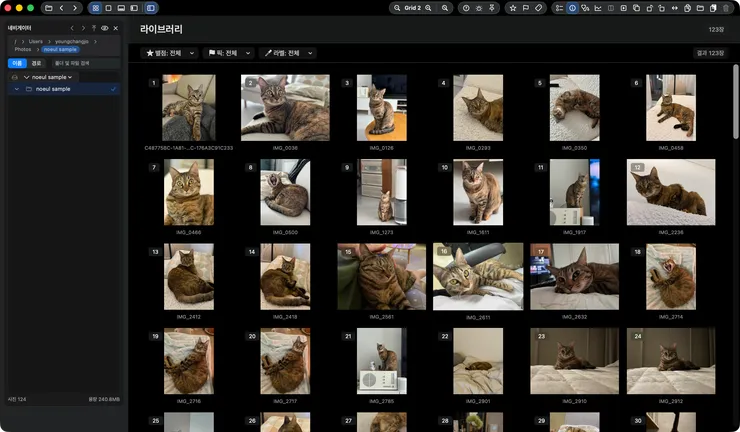
Task: Toggle the highlighted info panel icon
Action: (x=572, y=8)
